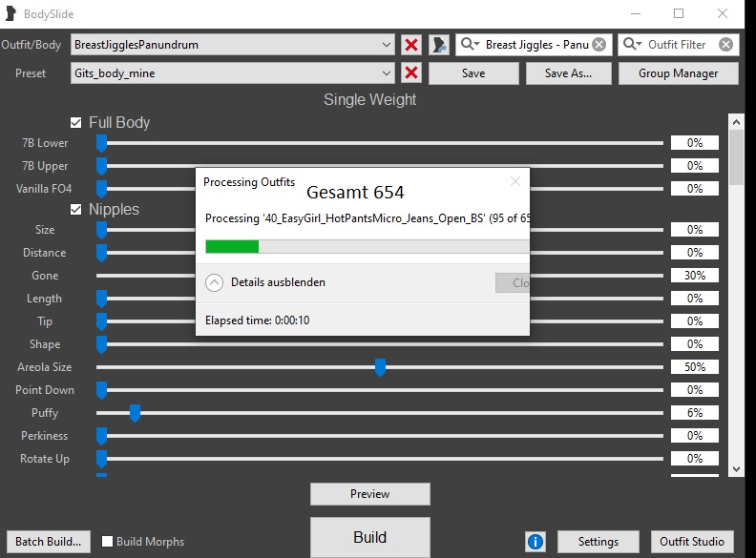Launch Outfit Studio
The image size is (756, 558).
coord(694,542)
